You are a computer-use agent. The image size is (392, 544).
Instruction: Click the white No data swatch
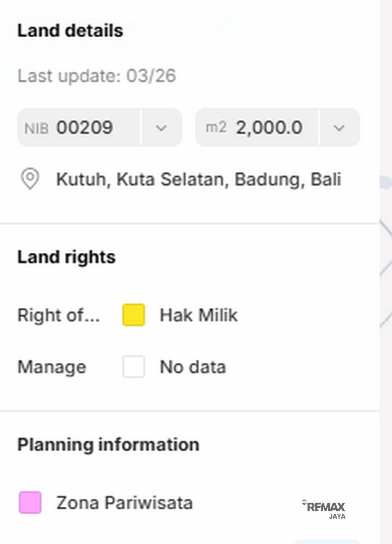click(x=134, y=367)
